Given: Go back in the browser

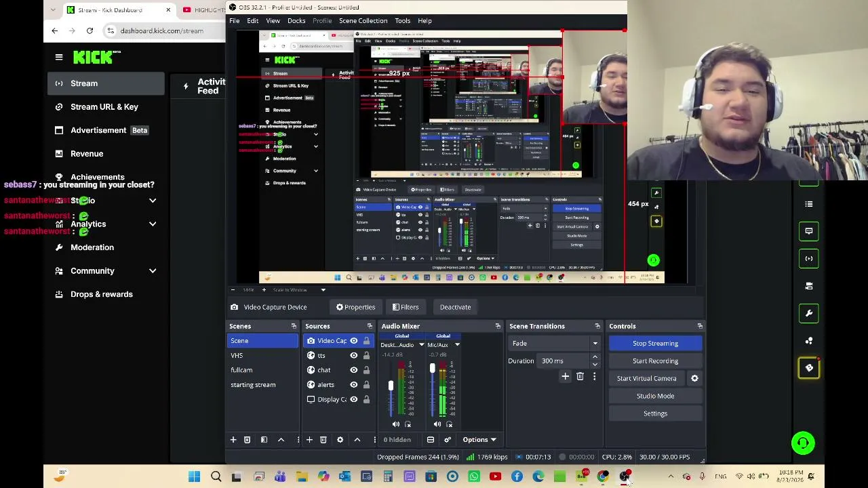Looking at the screenshot, I should point(55,30).
